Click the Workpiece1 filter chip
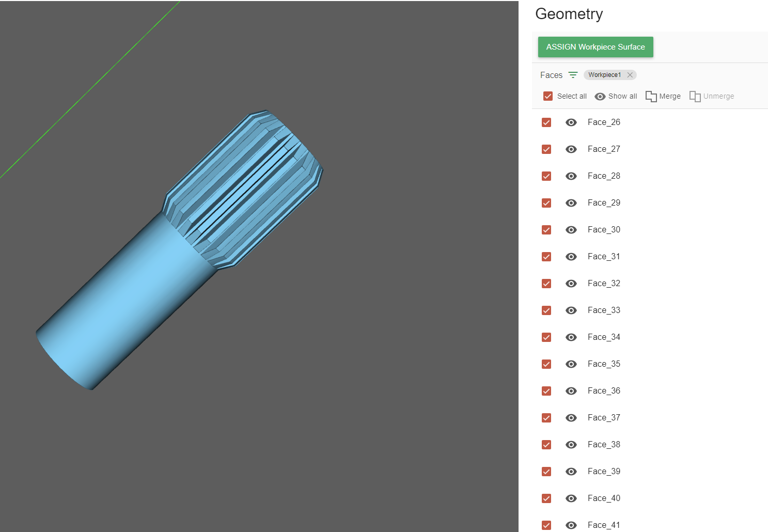768x532 pixels. coord(604,75)
